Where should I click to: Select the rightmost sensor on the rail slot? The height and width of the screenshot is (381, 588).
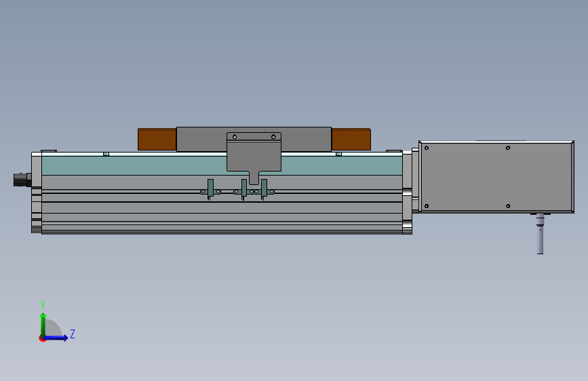tap(264, 189)
